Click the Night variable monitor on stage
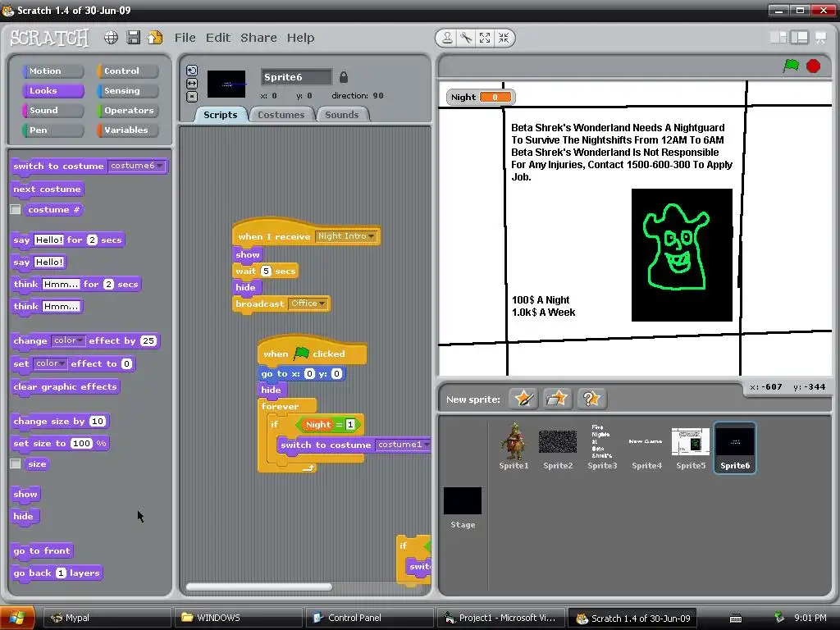 (x=481, y=97)
